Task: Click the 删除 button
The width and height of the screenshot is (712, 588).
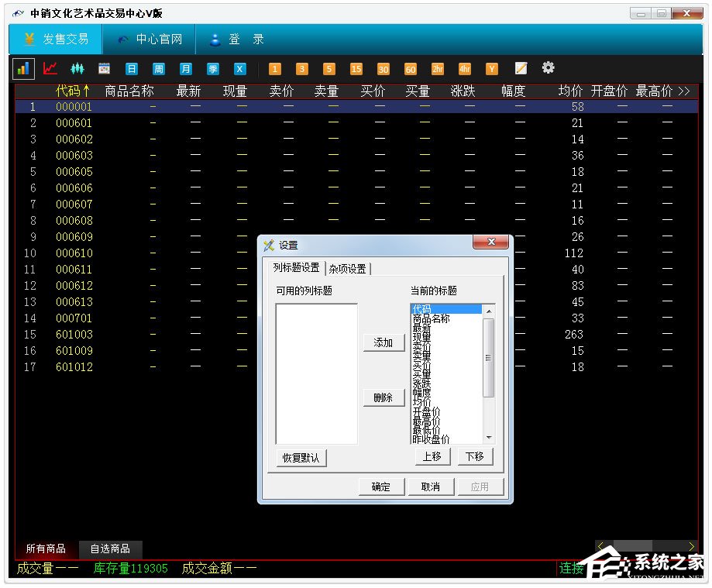Action: 384,397
